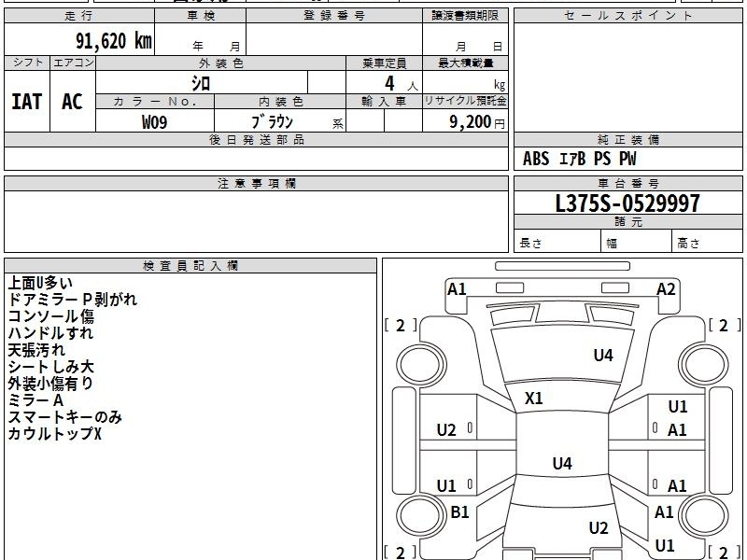Click the 走行 column header
Screen dimensions: 747x560
[79, 16]
